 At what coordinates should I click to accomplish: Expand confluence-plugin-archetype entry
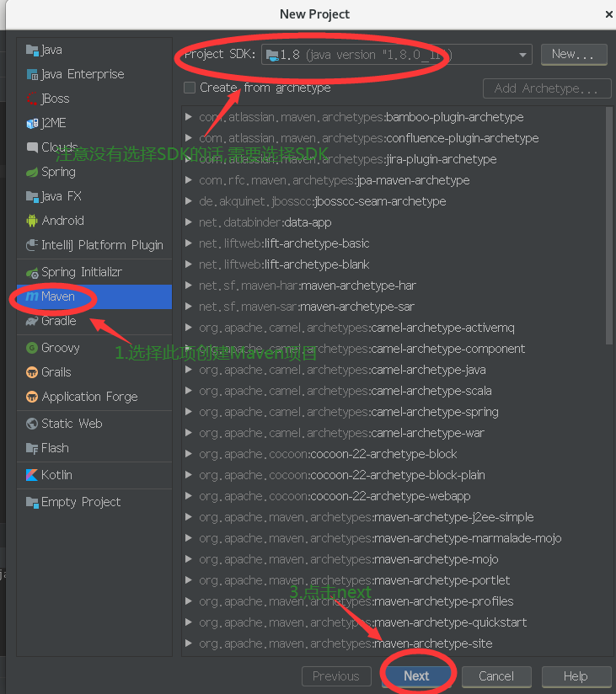189,138
